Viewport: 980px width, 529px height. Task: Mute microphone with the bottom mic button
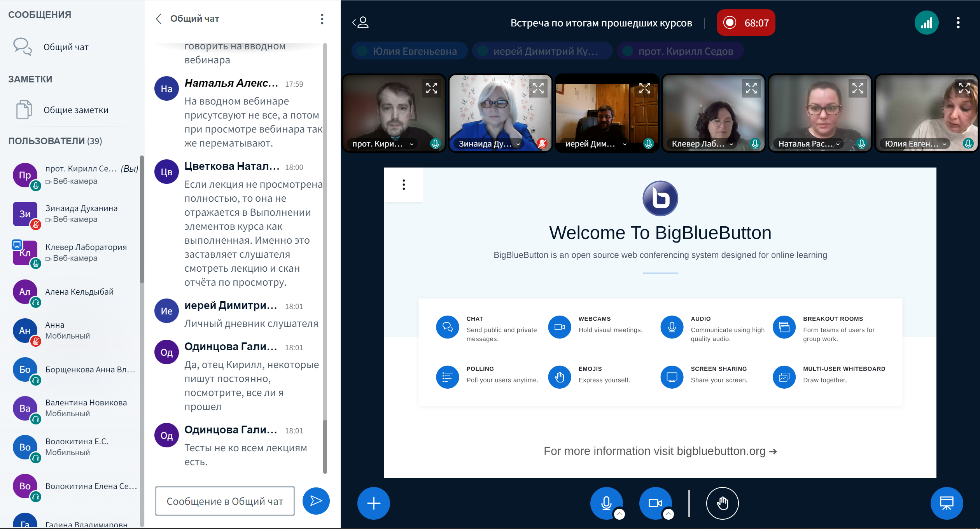606,503
